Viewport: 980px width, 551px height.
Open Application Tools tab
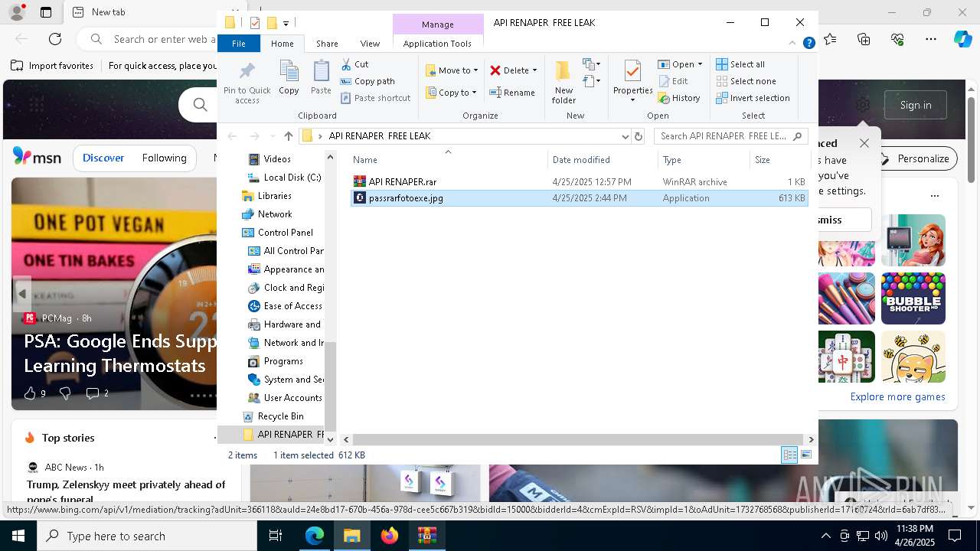click(x=437, y=44)
